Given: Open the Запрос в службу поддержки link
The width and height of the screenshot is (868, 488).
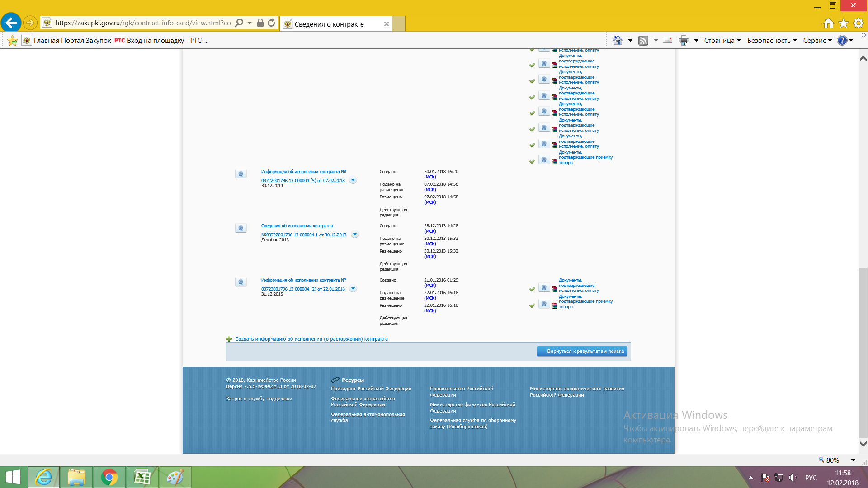Looking at the screenshot, I should [x=259, y=399].
